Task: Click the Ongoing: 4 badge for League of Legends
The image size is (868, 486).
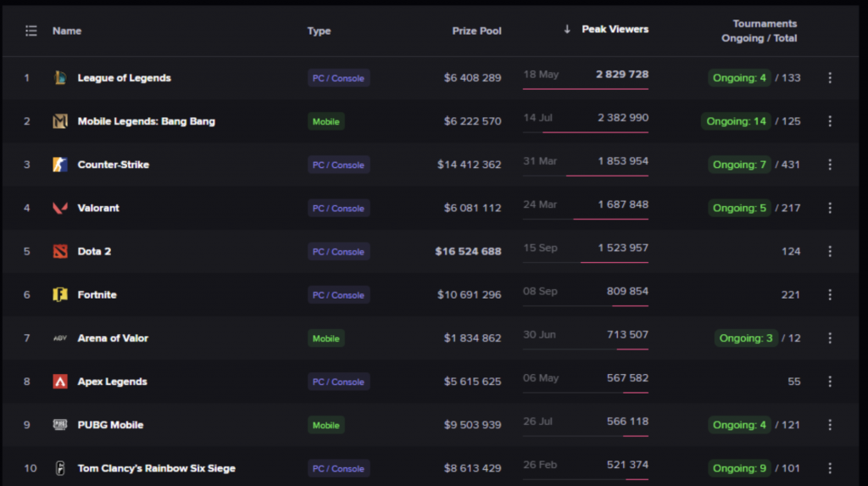Action: coord(739,77)
